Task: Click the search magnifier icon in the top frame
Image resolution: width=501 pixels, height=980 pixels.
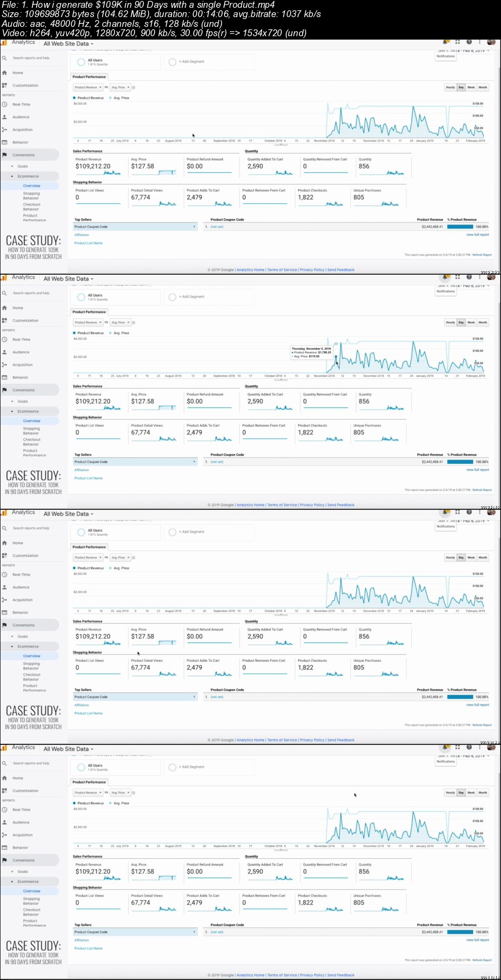Action: point(4,58)
